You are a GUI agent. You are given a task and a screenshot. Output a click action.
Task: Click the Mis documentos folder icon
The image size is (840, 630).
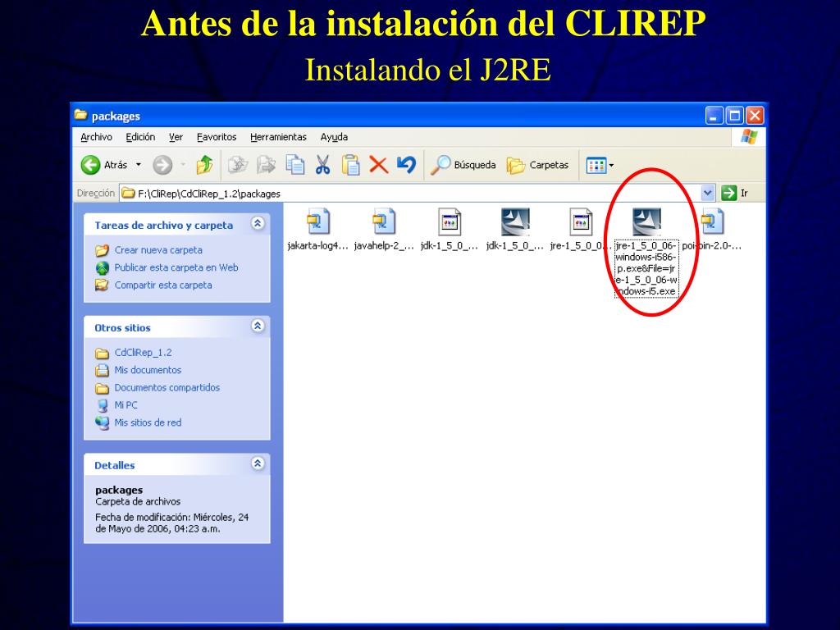(102, 370)
